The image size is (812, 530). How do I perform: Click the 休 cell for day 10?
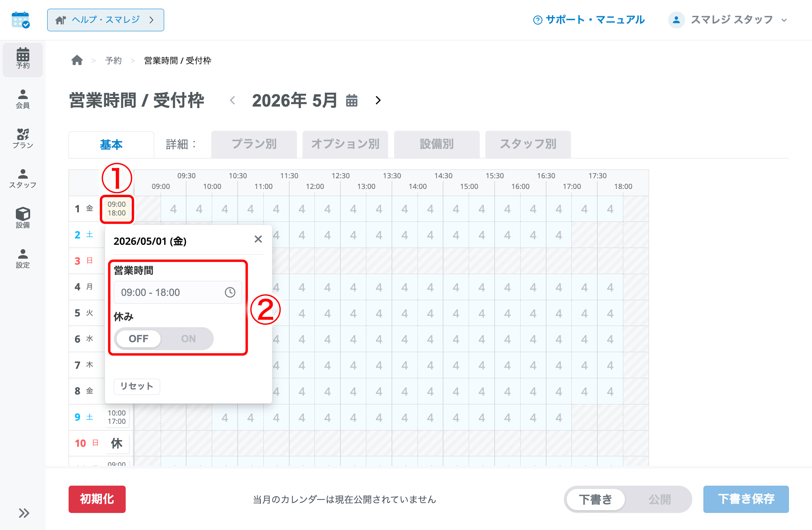coord(117,443)
